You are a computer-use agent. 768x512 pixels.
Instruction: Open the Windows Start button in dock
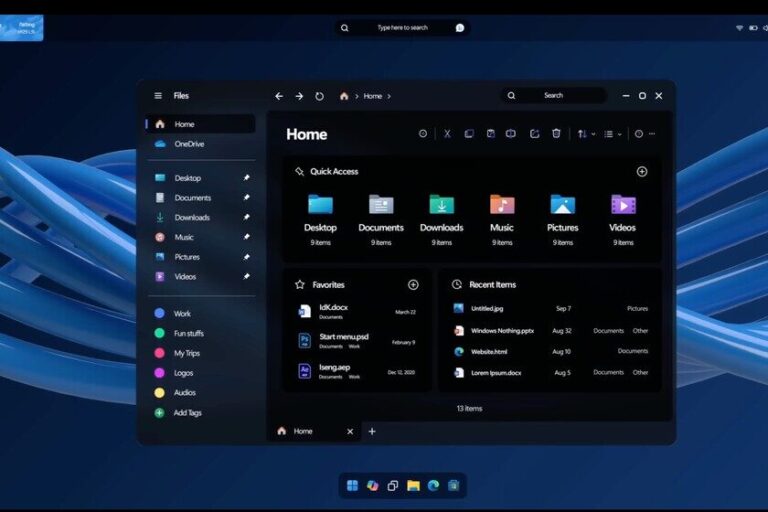click(x=352, y=486)
